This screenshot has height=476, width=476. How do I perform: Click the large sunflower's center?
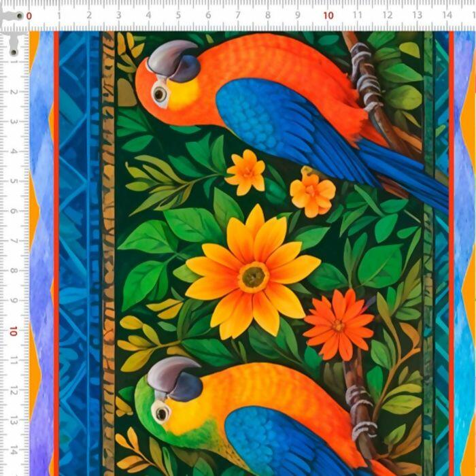pos(254,275)
